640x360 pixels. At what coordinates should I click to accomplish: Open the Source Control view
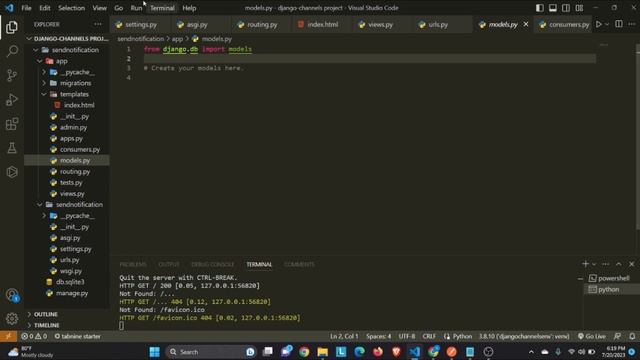12,76
